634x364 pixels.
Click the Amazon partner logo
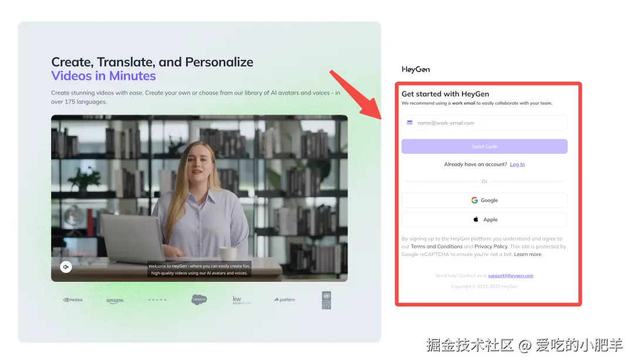pyautogui.click(x=115, y=301)
